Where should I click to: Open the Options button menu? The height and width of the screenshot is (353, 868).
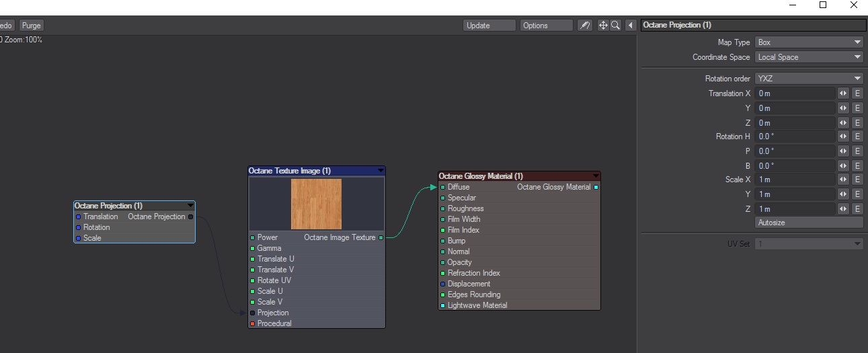pos(547,26)
